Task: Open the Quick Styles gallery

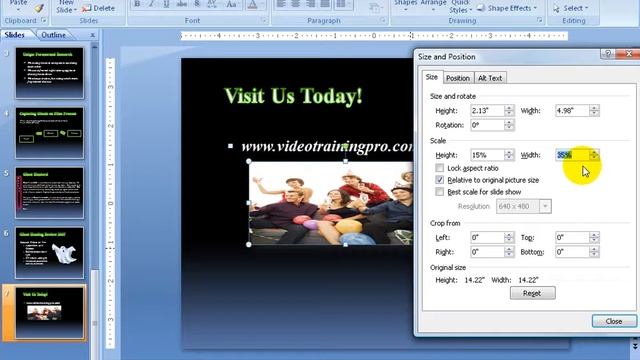Action: coord(461,7)
